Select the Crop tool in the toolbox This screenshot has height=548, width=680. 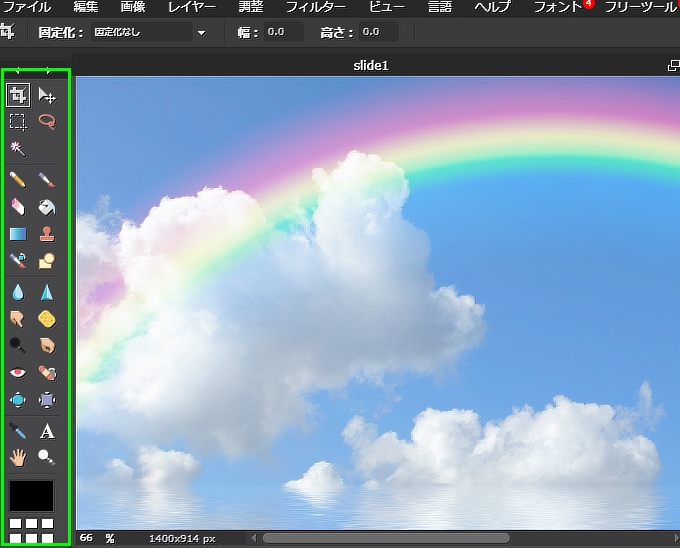tap(18, 95)
